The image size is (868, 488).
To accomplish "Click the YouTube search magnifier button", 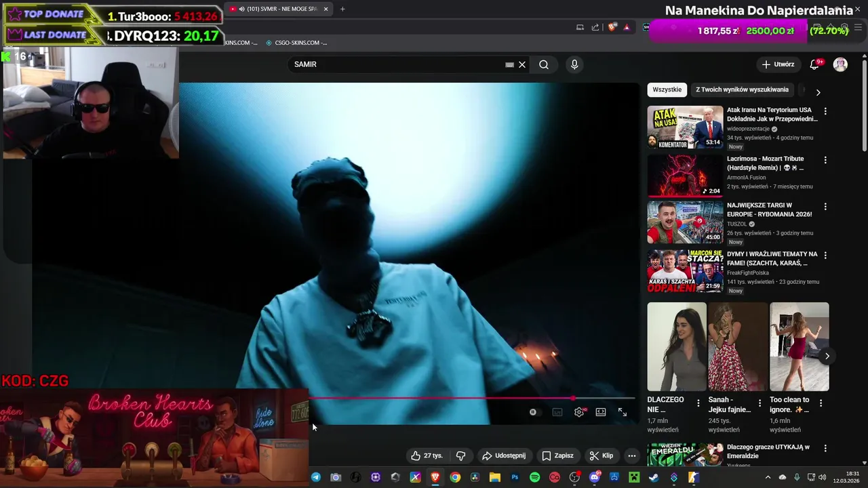I will click(544, 64).
